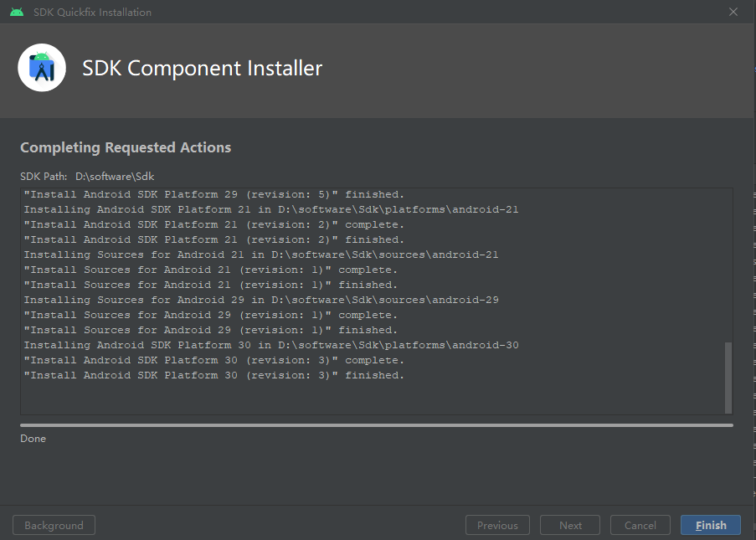Click the log output scrollbar thumb
Screen dimensions: 756x540
tap(728, 378)
